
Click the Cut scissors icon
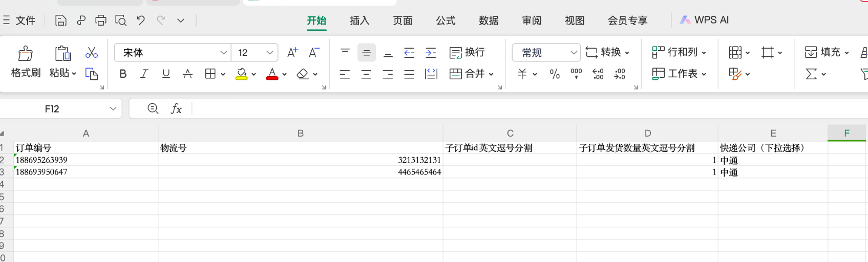(x=92, y=53)
